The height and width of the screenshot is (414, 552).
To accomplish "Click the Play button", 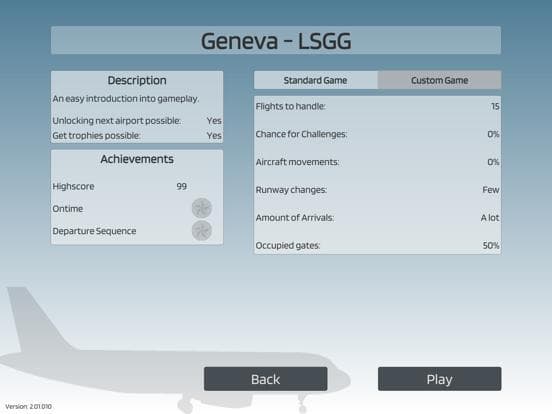I will (x=439, y=379).
